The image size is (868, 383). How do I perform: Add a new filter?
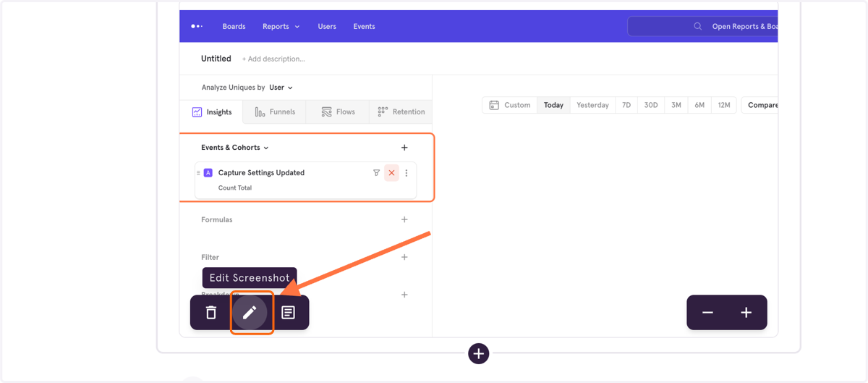tap(404, 257)
